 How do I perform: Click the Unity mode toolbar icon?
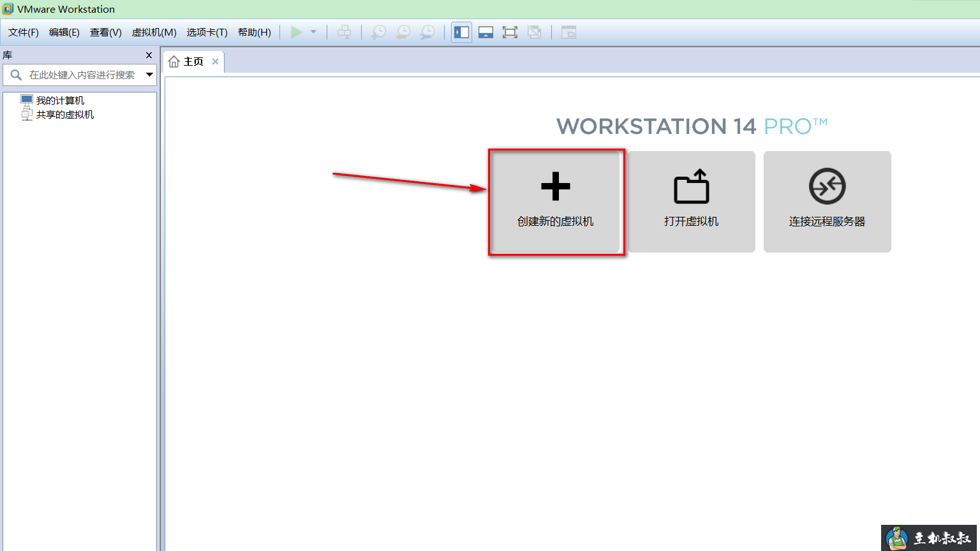pyautogui.click(x=535, y=32)
